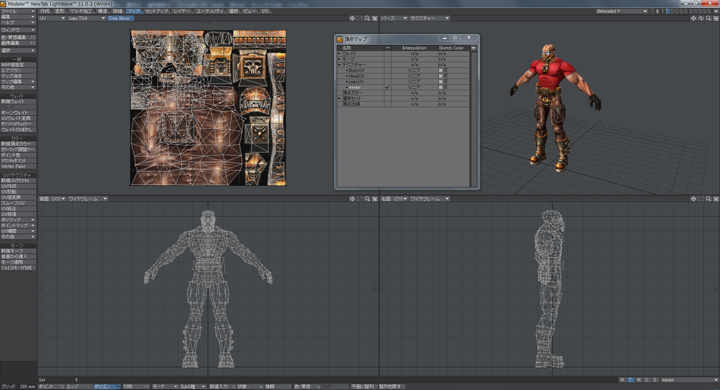Click the pan icon of the back wireframe viewport
Screen dimensions: 720x390
(352, 199)
